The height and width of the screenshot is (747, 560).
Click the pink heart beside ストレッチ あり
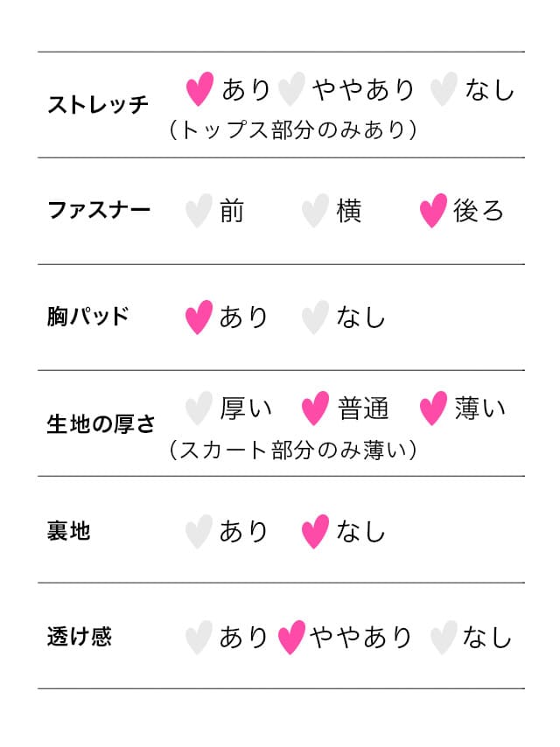click(199, 88)
